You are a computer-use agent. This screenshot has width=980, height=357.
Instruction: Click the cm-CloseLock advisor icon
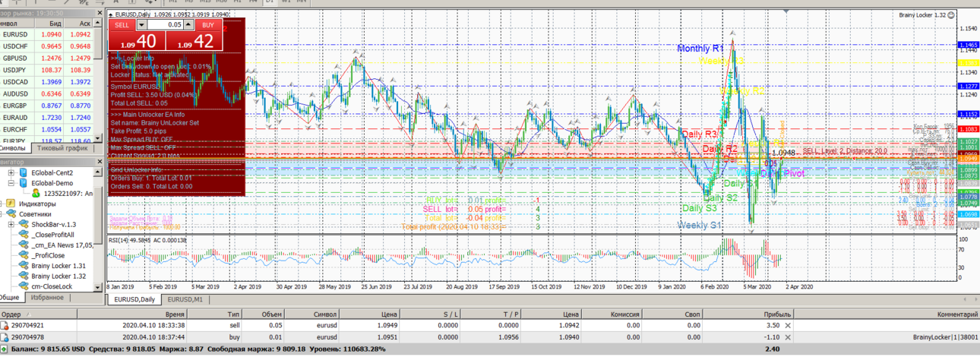coord(24,287)
